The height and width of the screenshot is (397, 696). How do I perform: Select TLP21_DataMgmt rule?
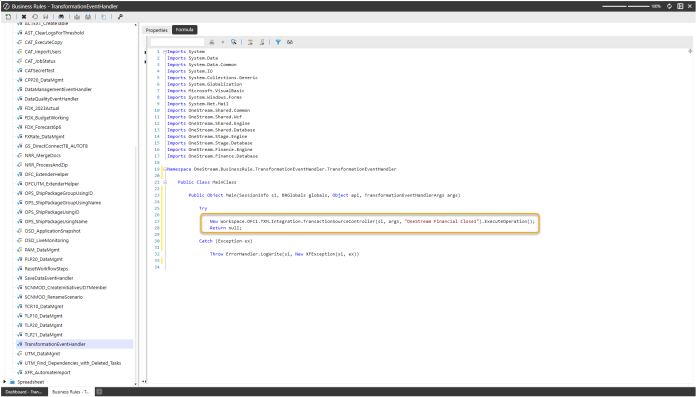[44, 335]
